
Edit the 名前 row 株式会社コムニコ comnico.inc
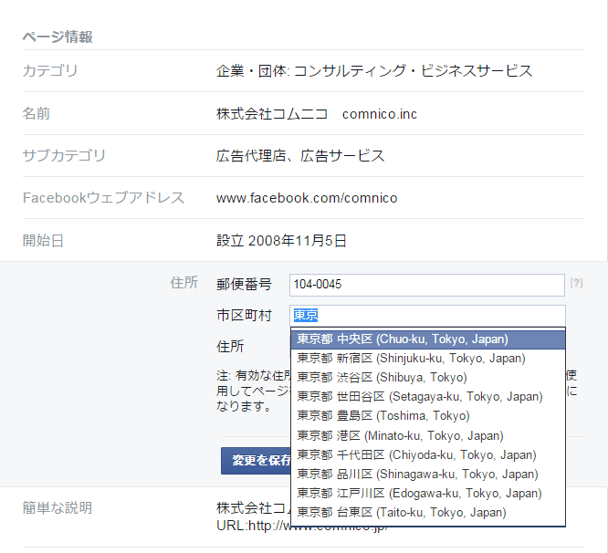click(303, 114)
